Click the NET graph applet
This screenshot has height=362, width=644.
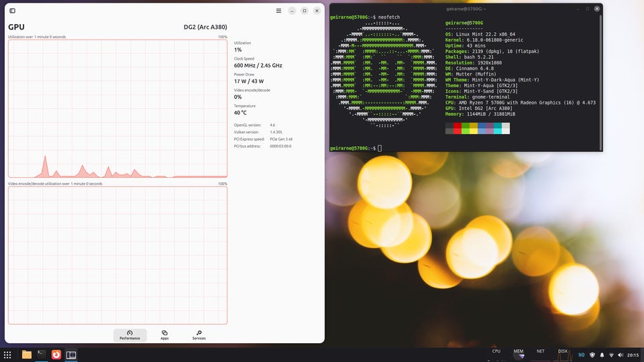pyautogui.click(x=541, y=353)
